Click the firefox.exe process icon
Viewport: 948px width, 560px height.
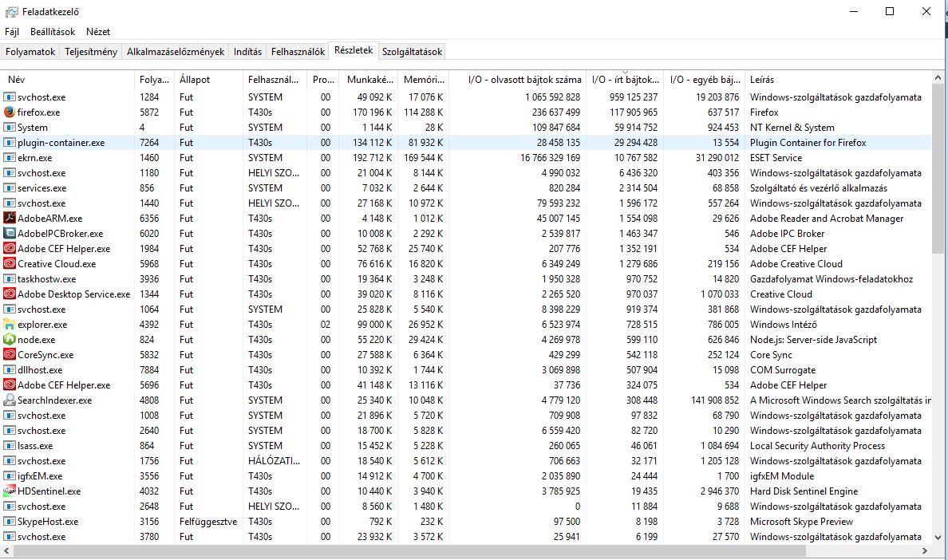click(x=9, y=112)
